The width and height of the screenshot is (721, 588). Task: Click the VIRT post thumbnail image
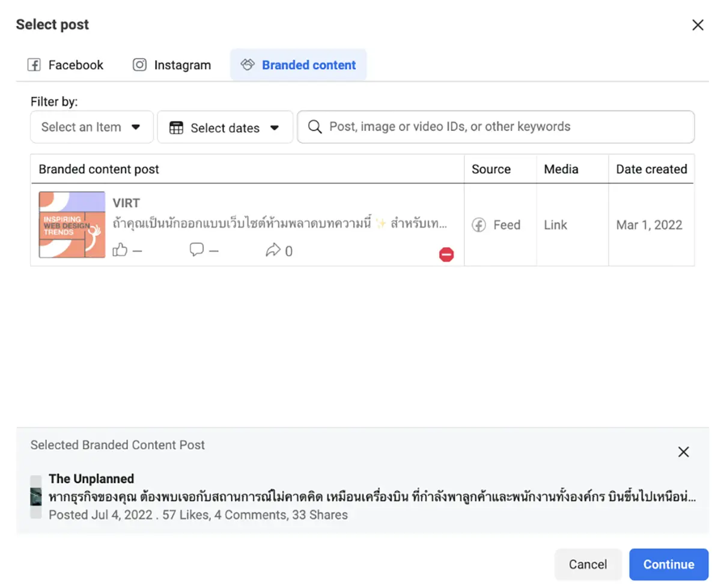pos(71,225)
